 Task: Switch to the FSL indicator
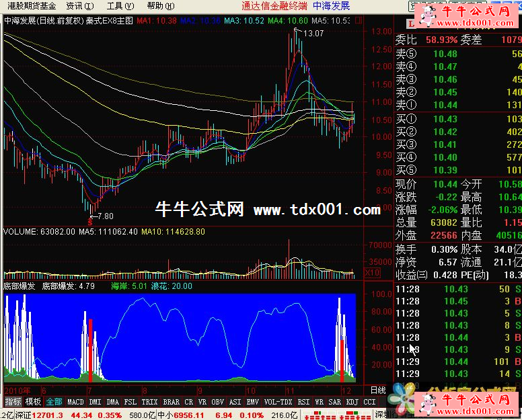(130, 402)
